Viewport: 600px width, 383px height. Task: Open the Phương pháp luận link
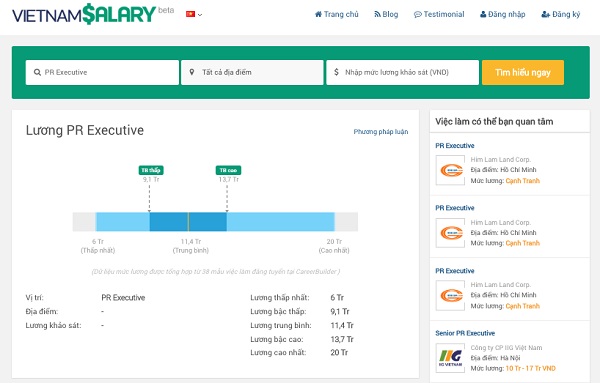[x=381, y=132]
